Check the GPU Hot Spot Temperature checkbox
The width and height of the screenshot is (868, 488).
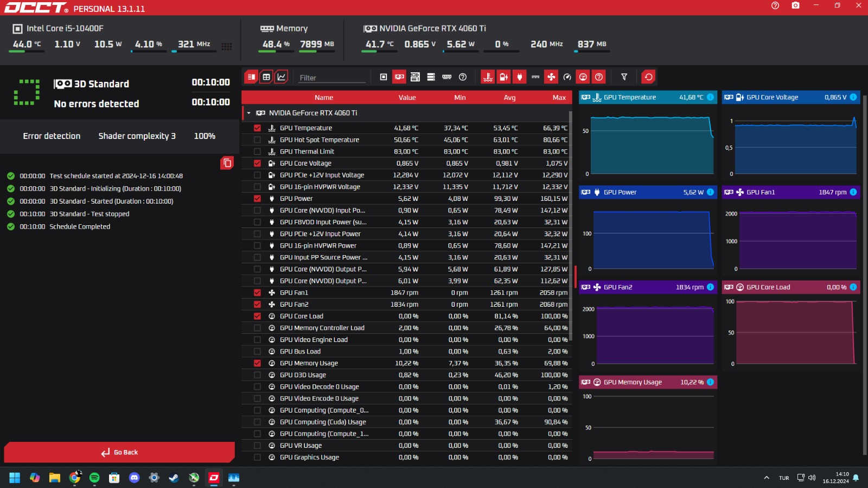coord(257,140)
